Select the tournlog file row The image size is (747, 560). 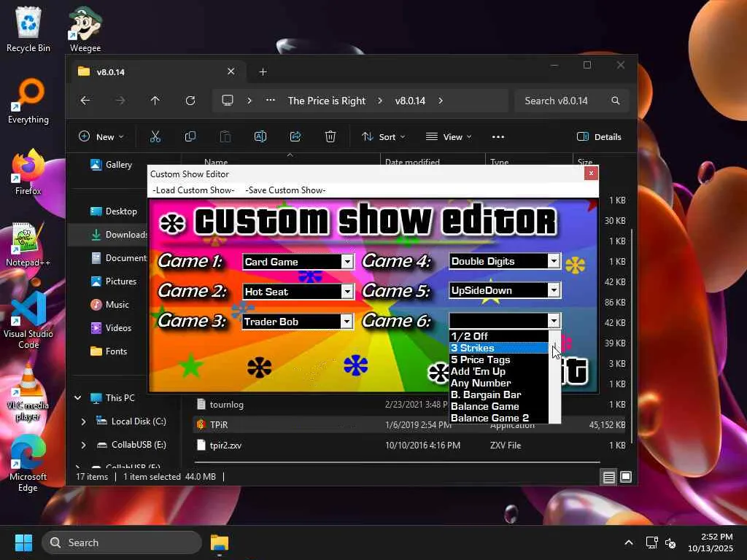tap(410, 404)
